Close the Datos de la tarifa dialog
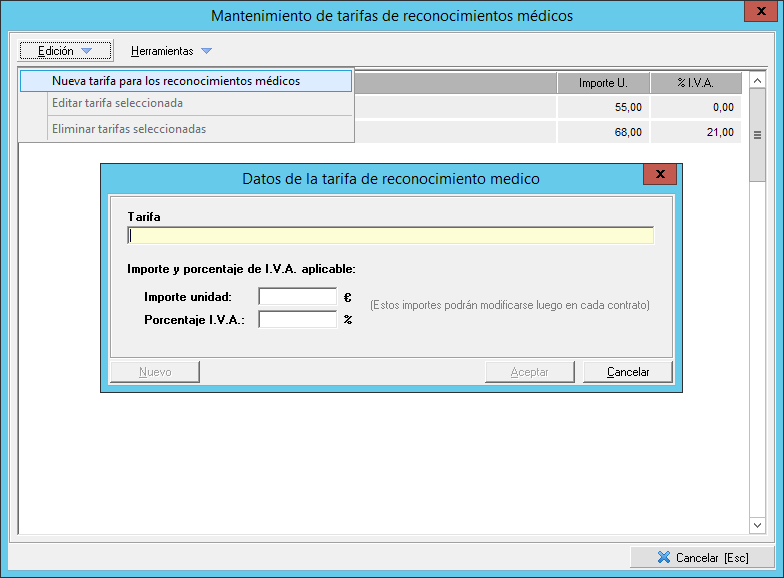 (660, 175)
